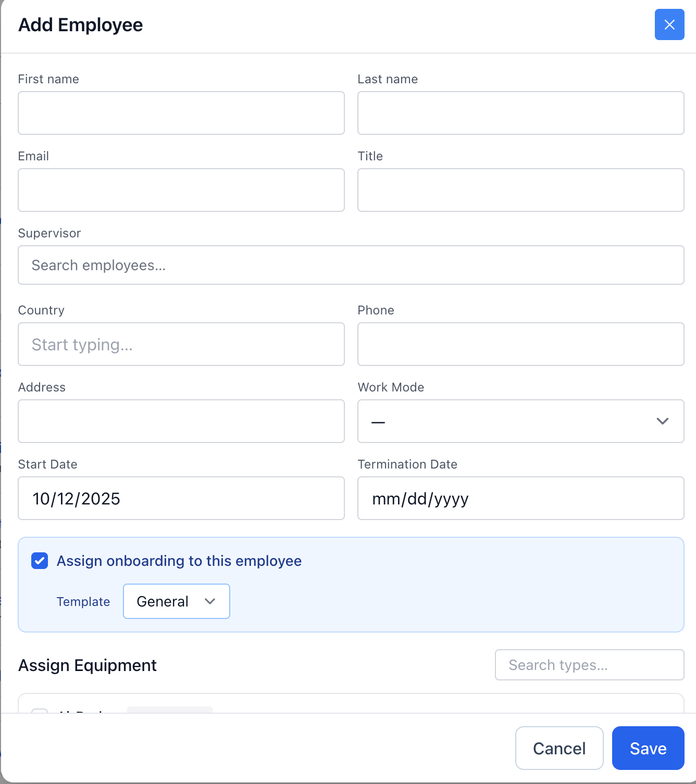Uncheck Assign onboarding to this employee
This screenshot has height=784, width=696.
(39, 561)
